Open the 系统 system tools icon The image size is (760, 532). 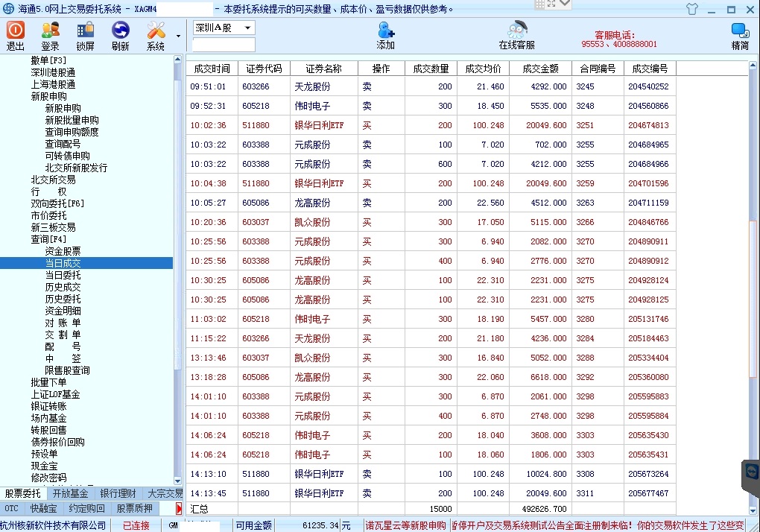156,35
